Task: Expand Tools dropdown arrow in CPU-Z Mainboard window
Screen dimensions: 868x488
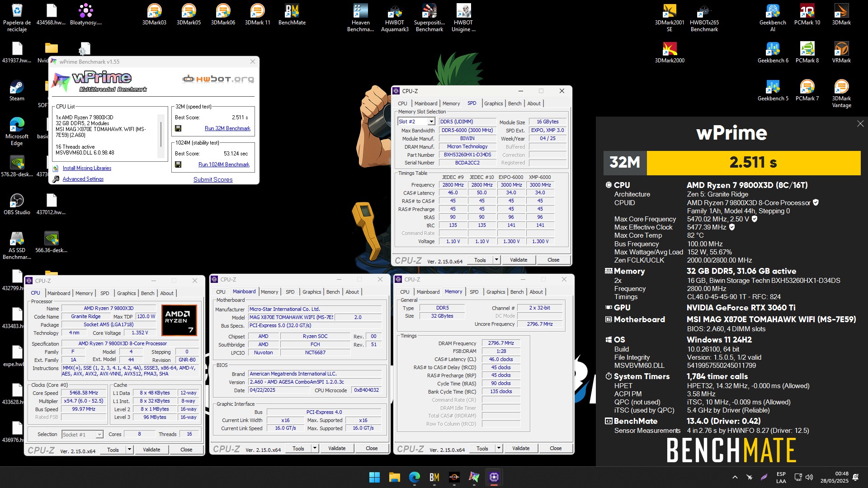Action: (315, 448)
